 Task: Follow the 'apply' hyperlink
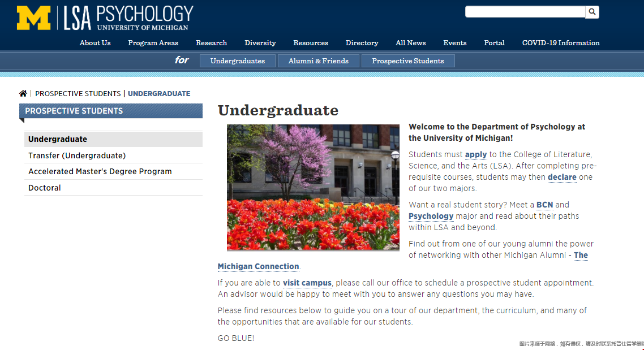476,154
